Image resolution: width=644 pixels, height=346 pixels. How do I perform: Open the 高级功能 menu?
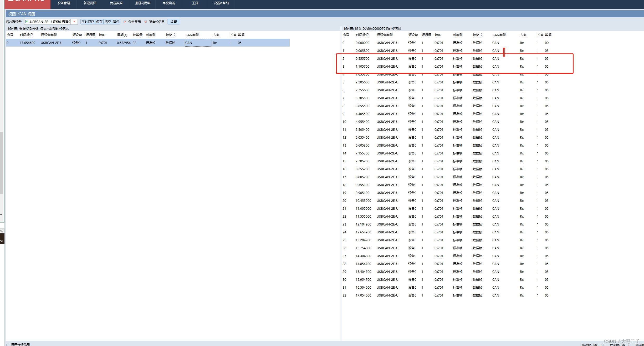pyautogui.click(x=169, y=3)
